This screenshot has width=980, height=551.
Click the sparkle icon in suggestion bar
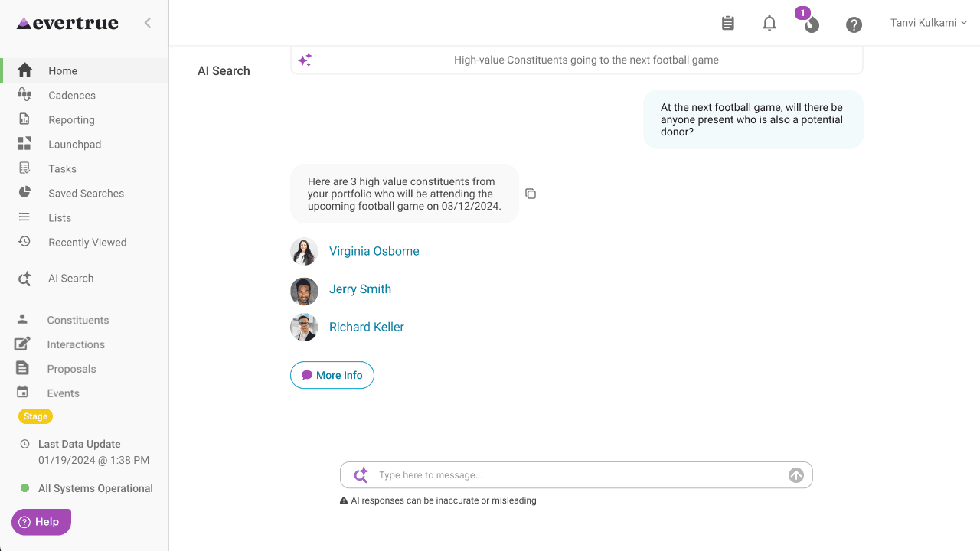pyautogui.click(x=305, y=60)
